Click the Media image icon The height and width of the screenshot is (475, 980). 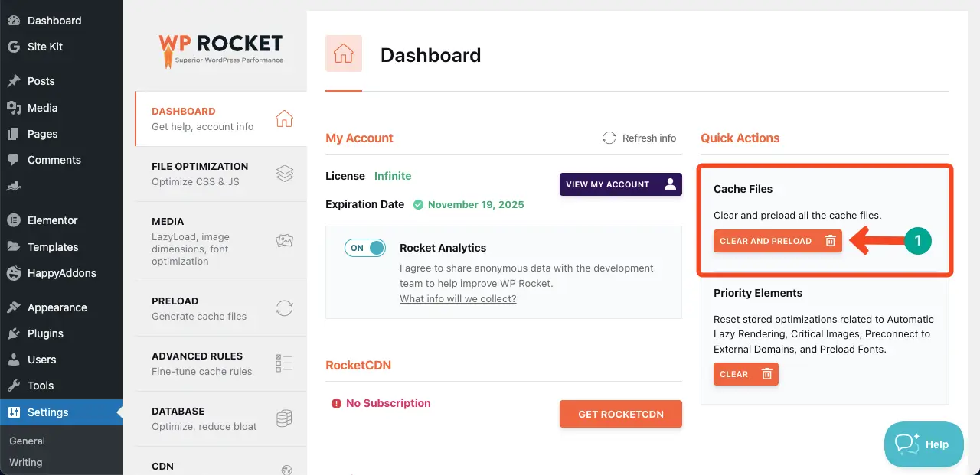(x=284, y=241)
